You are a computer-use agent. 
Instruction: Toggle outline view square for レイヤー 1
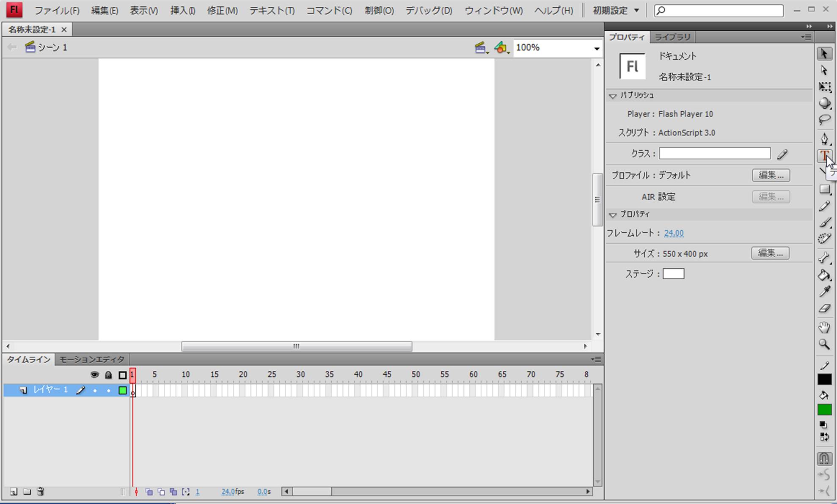pos(123,390)
